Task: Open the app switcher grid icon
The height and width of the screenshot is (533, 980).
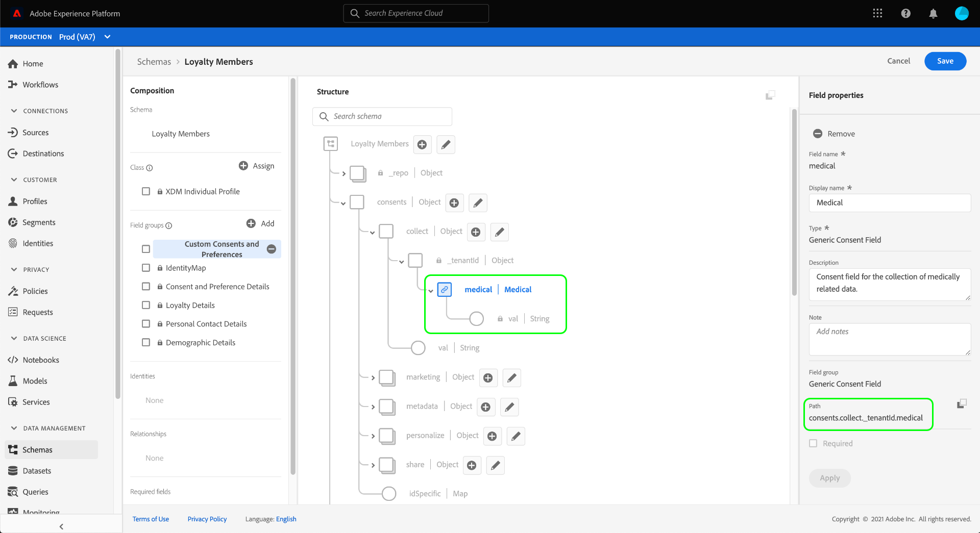Action: pos(877,13)
